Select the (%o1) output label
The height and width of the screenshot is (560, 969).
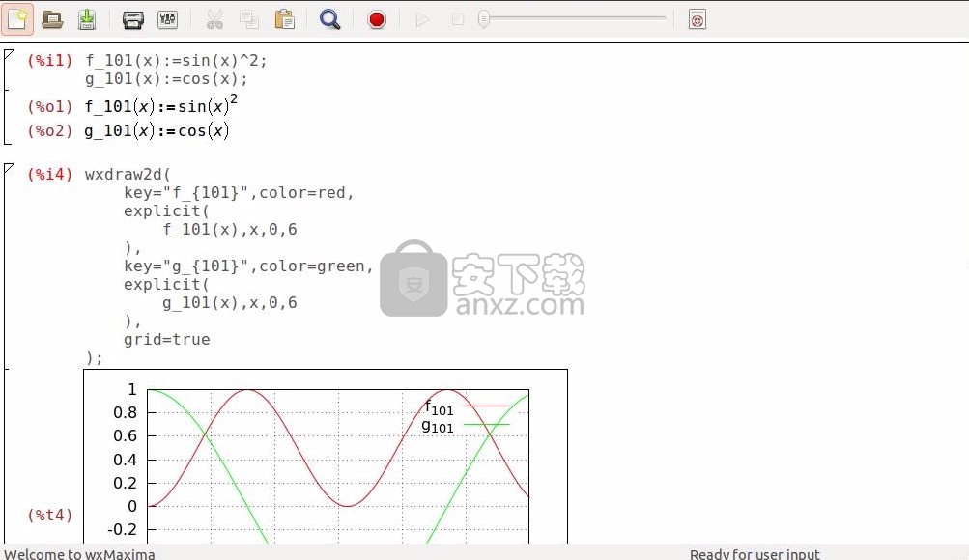[x=49, y=107]
